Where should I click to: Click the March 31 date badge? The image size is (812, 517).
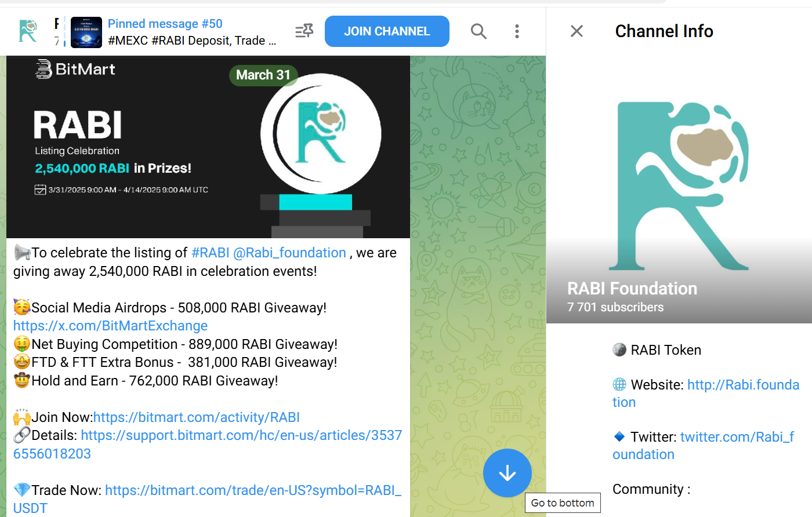[263, 75]
